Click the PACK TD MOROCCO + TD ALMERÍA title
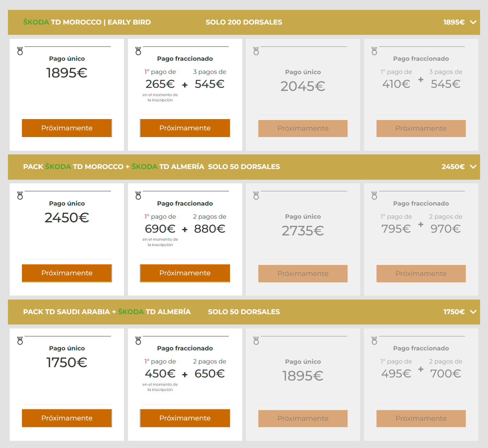Viewport: 488px width, 448px height. [114, 167]
